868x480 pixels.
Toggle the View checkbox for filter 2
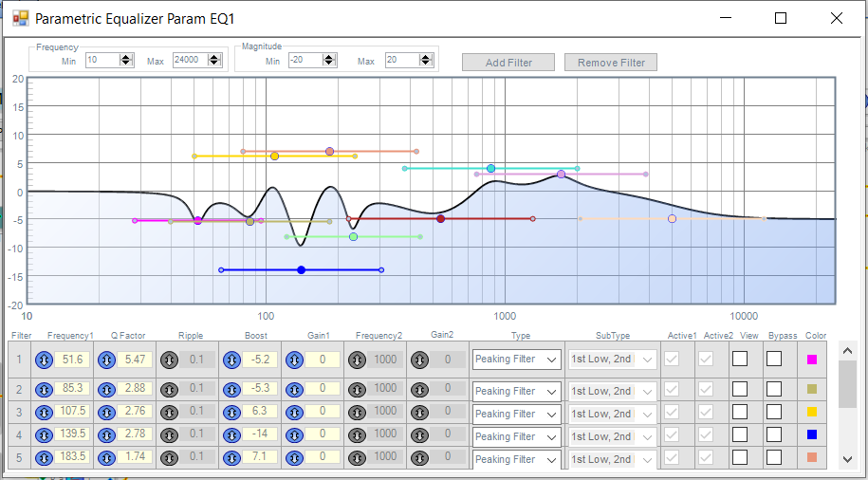pos(740,389)
